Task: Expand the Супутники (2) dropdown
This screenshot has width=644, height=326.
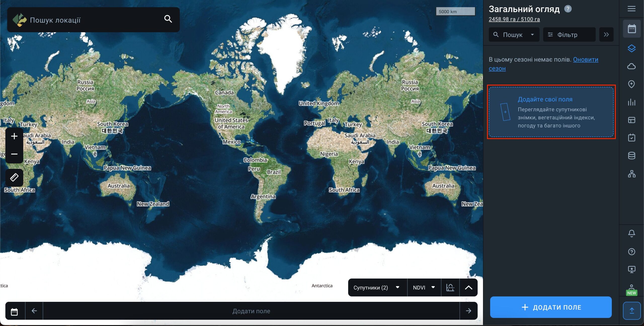Action: tap(376, 287)
